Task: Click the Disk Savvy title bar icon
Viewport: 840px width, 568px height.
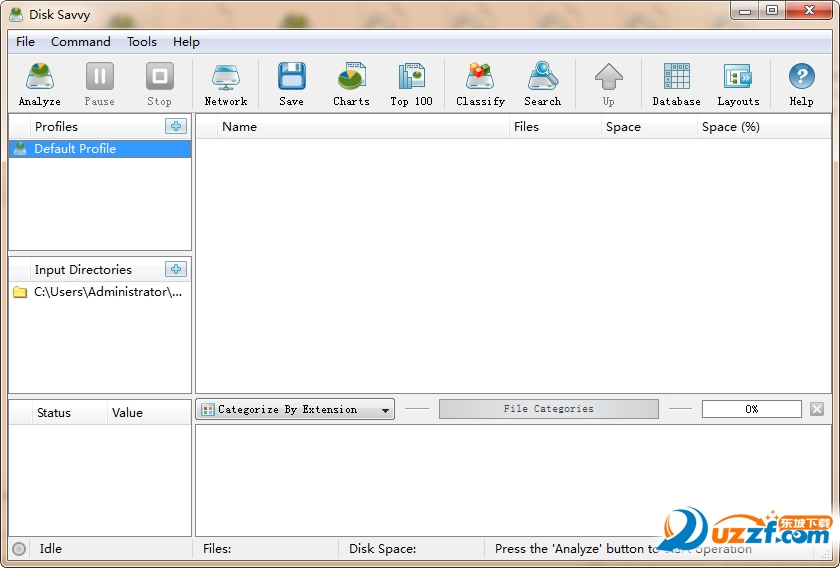Action: 16,14
